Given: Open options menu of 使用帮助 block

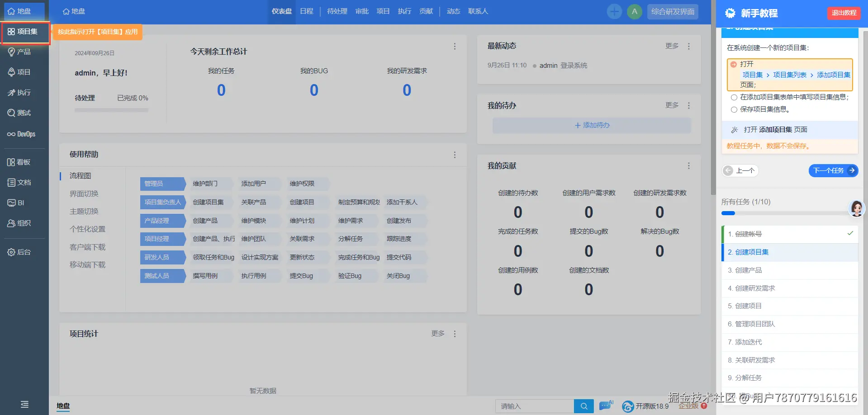Looking at the screenshot, I should (x=455, y=155).
